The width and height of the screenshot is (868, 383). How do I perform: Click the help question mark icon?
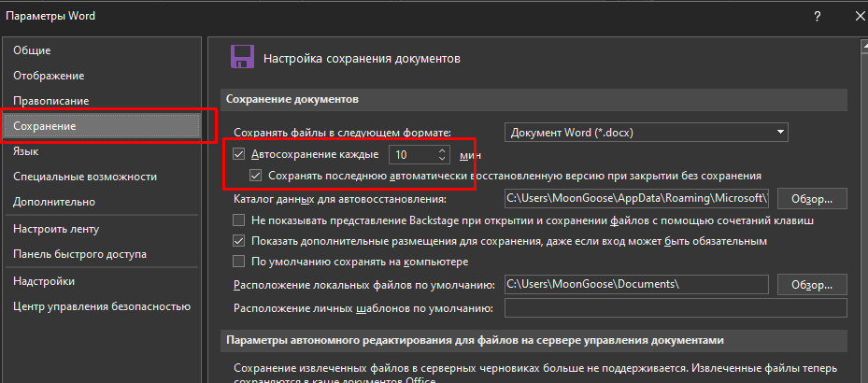pyautogui.click(x=817, y=17)
